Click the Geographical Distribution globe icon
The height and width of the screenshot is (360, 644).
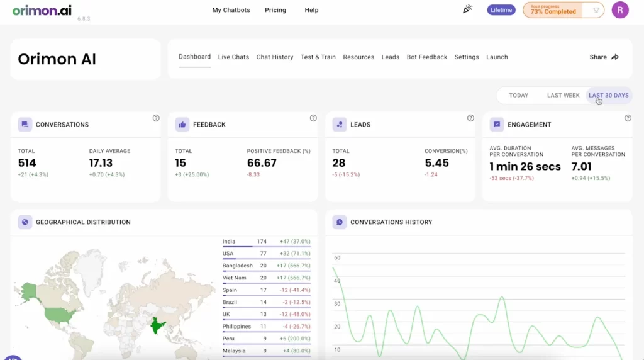click(x=25, y=222)
